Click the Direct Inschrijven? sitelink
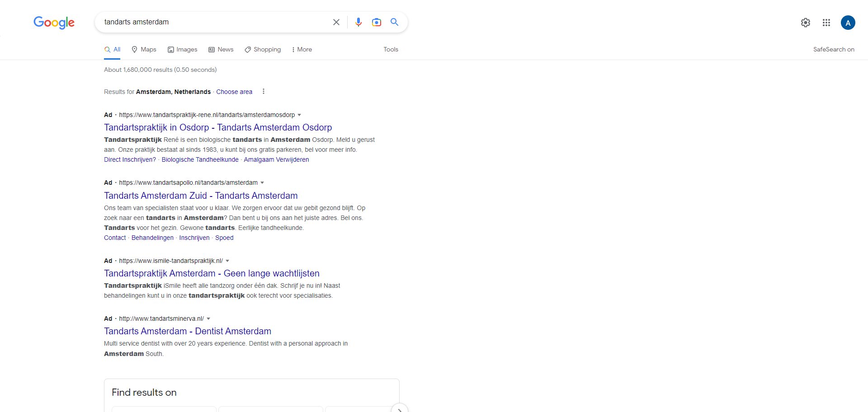 [130, 159]
